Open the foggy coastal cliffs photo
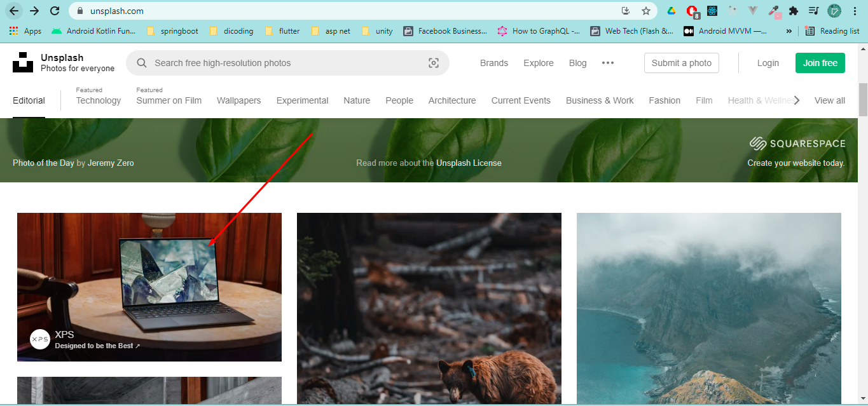The width and height of the screenshot is (868, 406). pos(709,309)
